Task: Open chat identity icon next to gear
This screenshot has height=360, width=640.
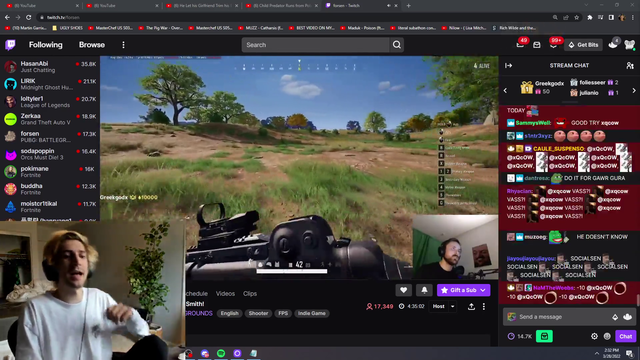Action: 607,336
